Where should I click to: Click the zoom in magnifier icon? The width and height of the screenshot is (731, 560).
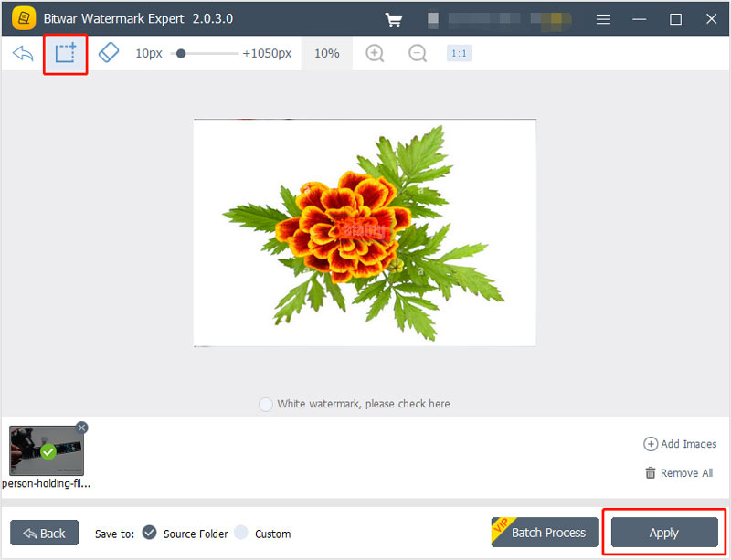click(x=375, y=53)
